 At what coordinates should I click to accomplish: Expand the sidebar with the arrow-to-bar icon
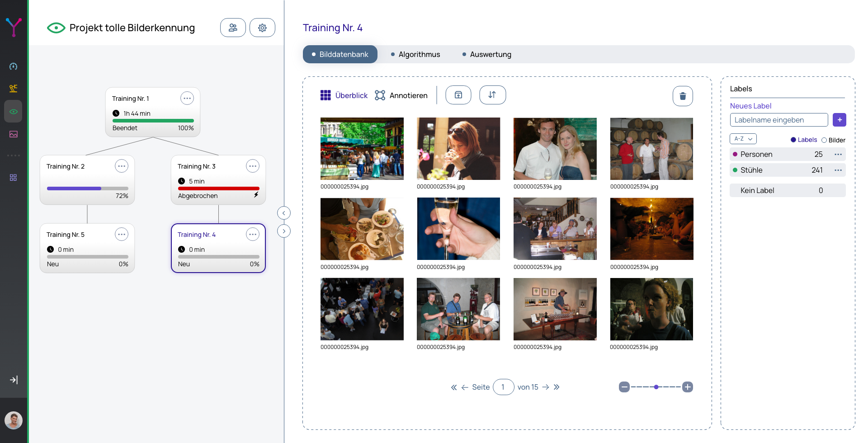click(14, 380)
